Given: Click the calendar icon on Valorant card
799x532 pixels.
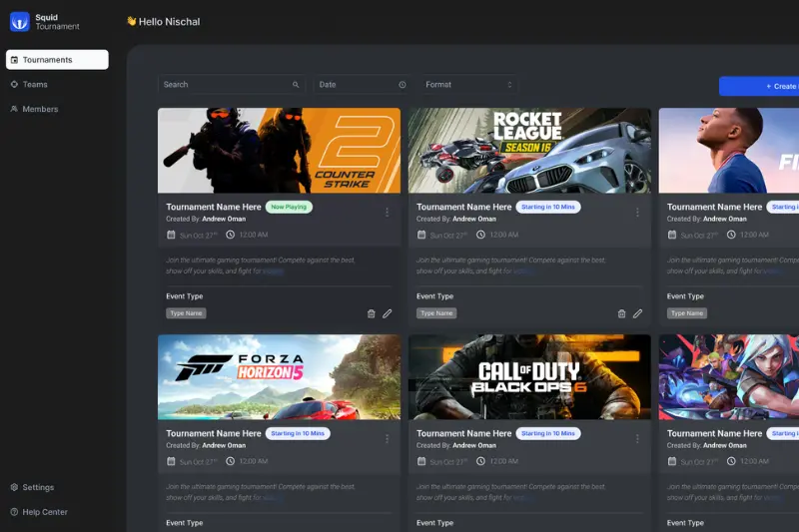Looking at the screenshot, I should tap(672, 461).
